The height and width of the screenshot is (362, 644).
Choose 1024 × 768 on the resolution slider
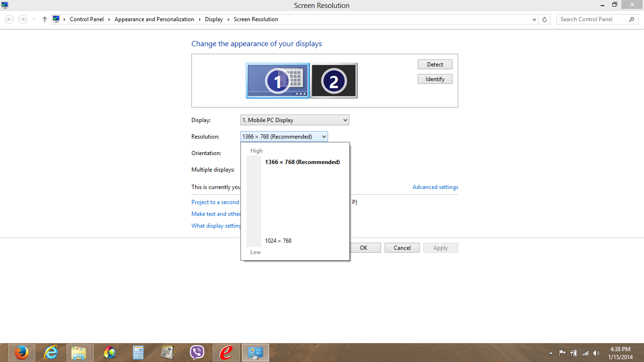pos(278,241)
